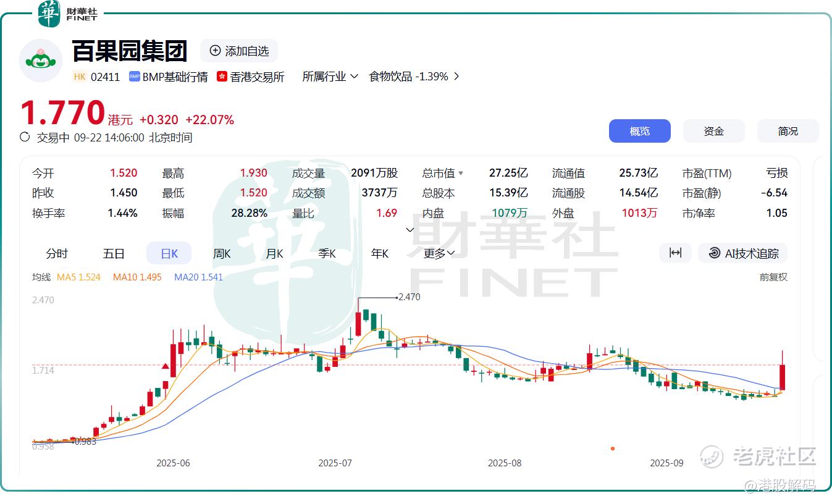The width and height of the screenshot is (832, 504).
Task: Select the 月K chart tab
Action: click(x=274, y=253)
